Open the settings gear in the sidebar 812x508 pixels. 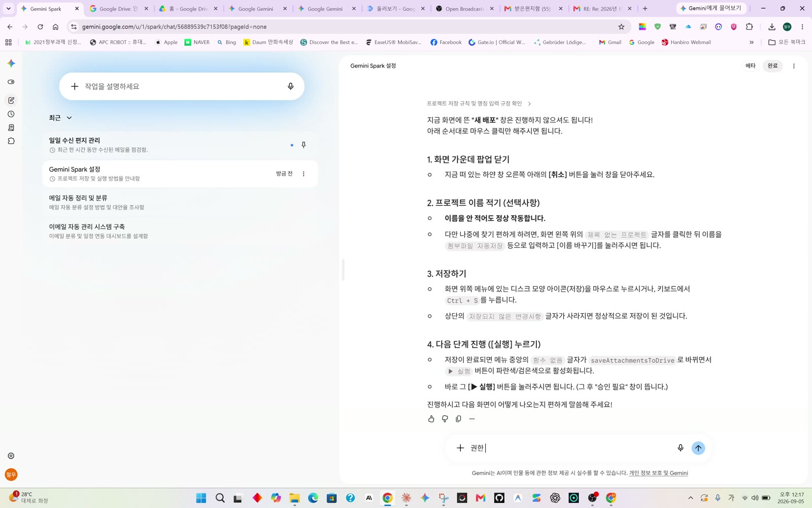point(11,456)
